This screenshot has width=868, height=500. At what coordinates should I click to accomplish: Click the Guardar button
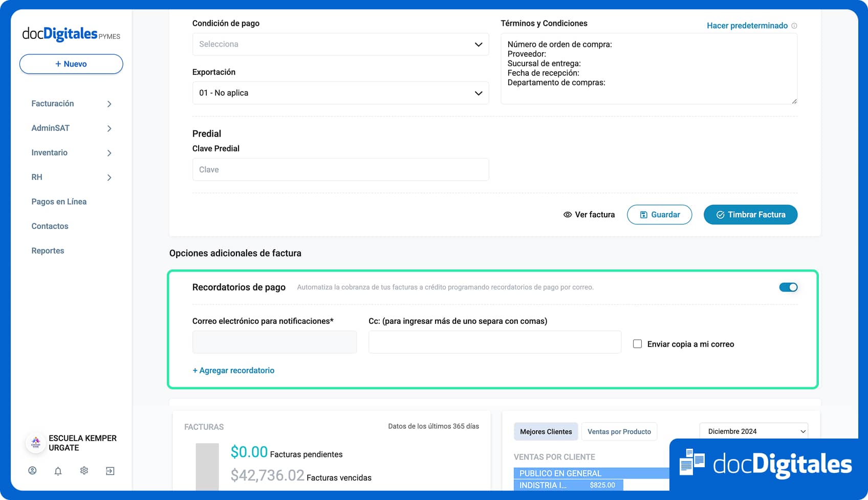[x=659, y=215]
